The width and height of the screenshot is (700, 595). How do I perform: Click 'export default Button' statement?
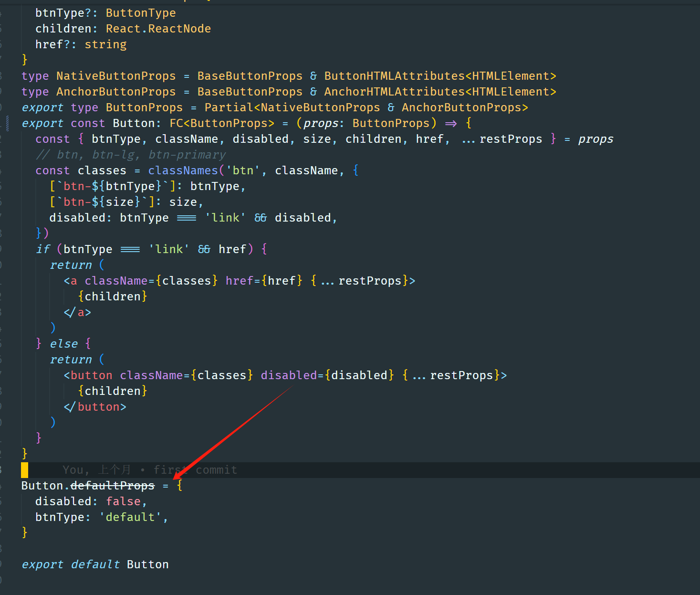coord(95,564)
